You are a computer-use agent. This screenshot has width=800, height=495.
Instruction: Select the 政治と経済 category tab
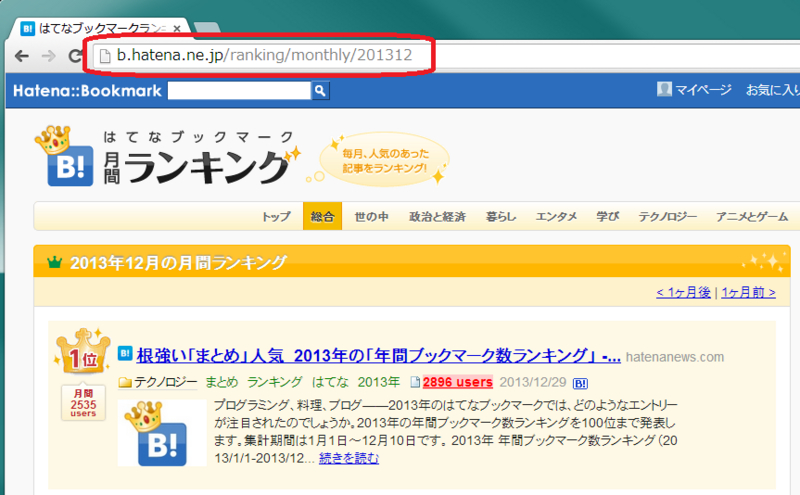pyautogui.click(x=437, y=216)
